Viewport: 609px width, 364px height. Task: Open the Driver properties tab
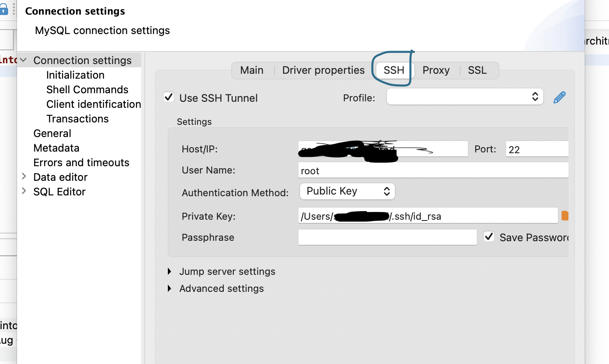[x=323, y=70]
